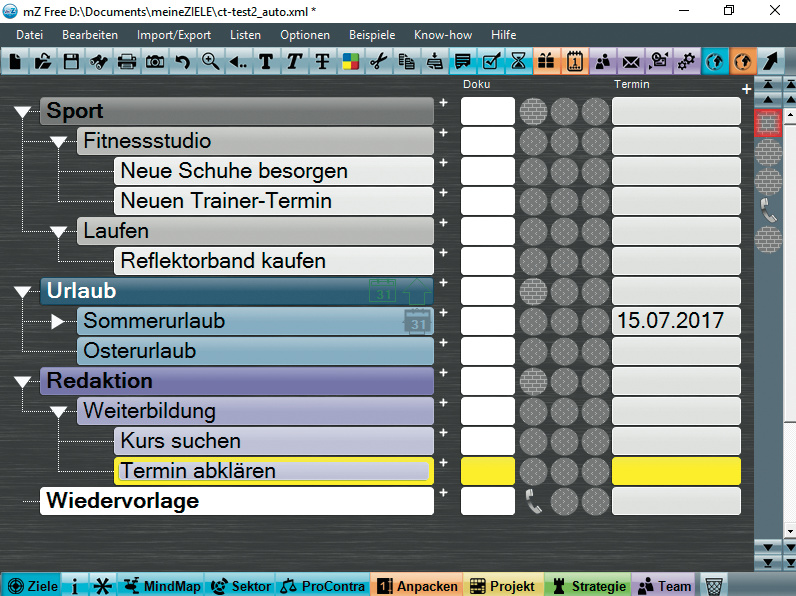The image size is (796, 596).
Task: Open the Know-how menu
Action: 443,35
